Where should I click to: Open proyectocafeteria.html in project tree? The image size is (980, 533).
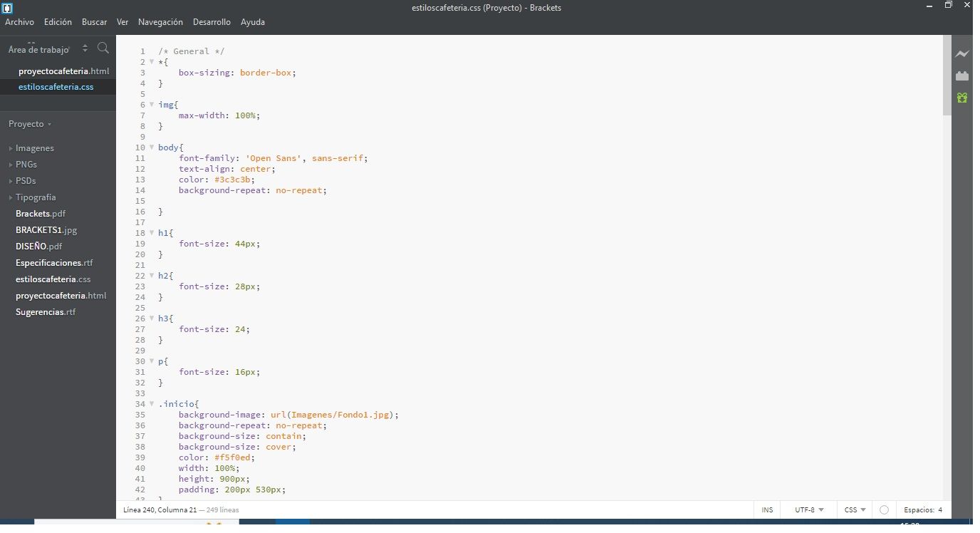(x=61, y=296)
